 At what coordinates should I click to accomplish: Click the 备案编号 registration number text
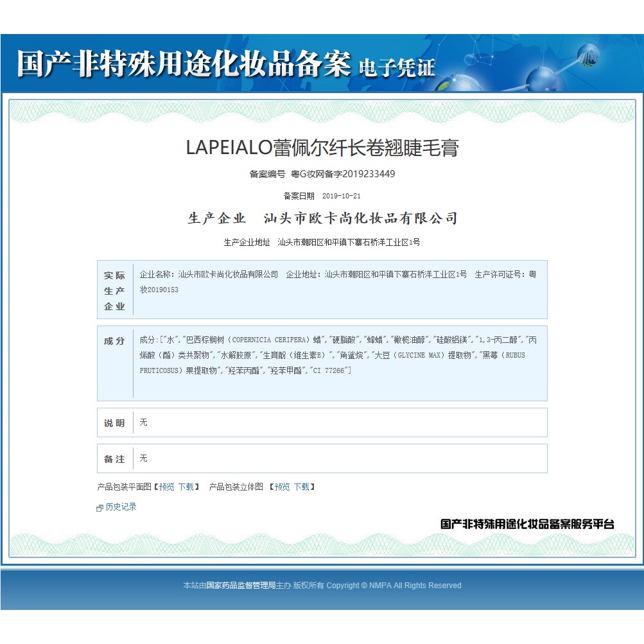coord(322,174)
